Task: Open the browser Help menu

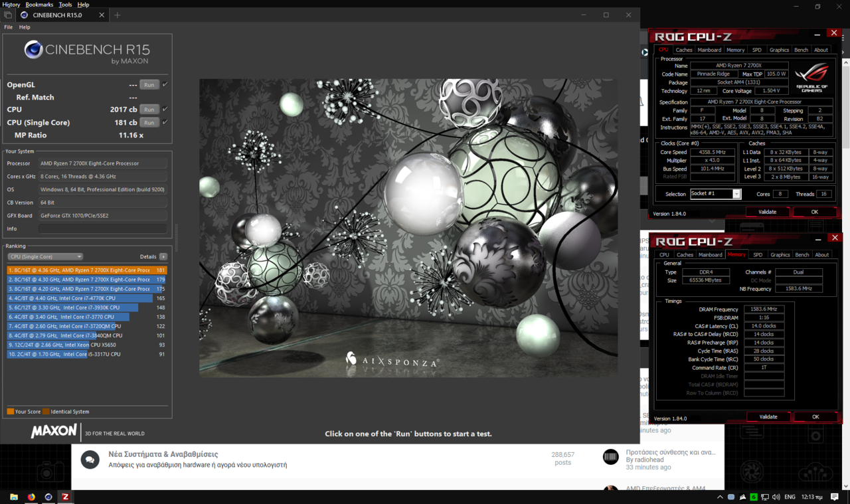Action: (83, 5)
